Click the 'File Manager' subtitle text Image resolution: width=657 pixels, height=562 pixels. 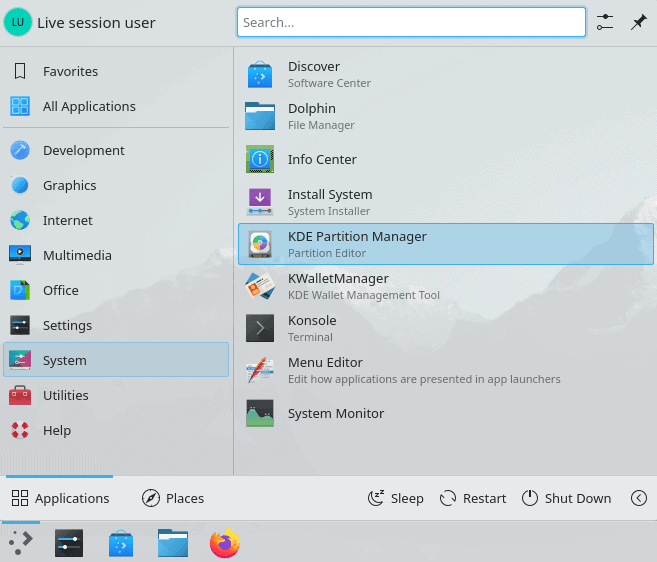(x=321, y=125)
